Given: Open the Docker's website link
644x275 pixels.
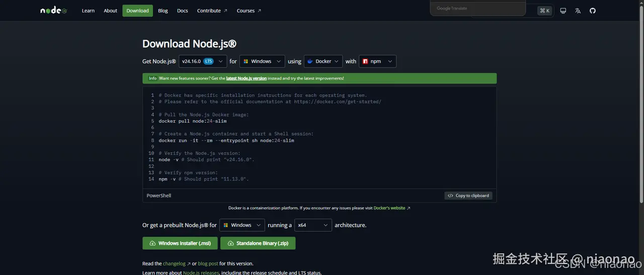Looking at the screenshot, I should point(392,208).
